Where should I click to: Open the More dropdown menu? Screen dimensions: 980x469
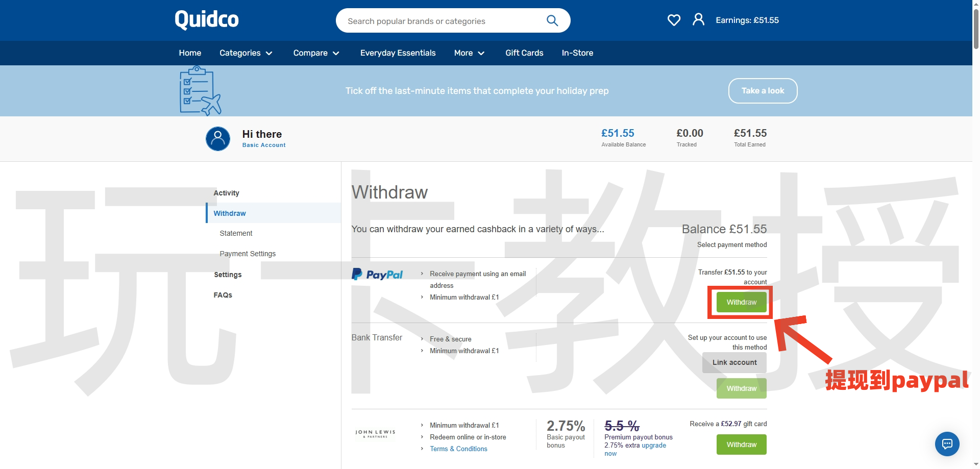(x=469, y=53)
